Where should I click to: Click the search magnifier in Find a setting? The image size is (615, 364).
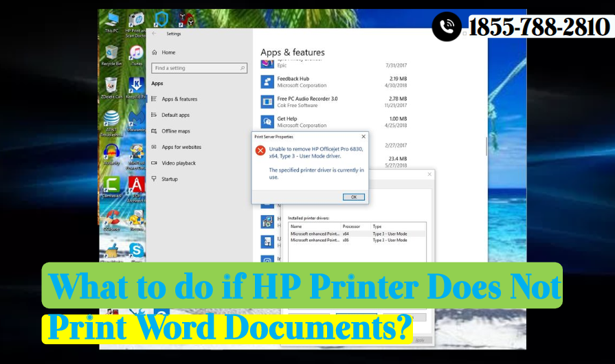click(243, 68)
